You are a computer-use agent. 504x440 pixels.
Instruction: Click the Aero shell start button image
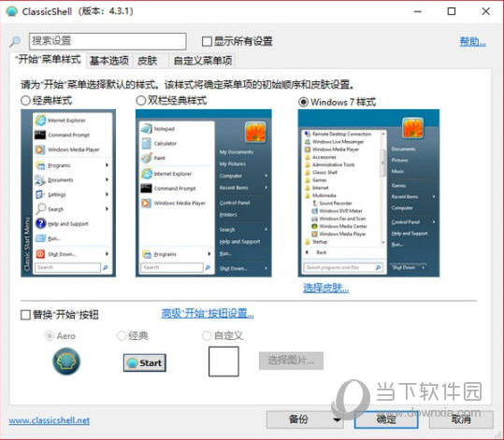coord(66,362)
